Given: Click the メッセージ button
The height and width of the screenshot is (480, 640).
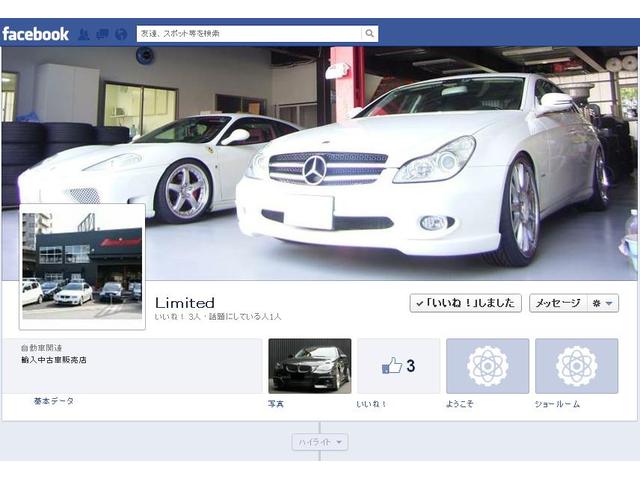Looking at the screenshot, I should (558, 303).
